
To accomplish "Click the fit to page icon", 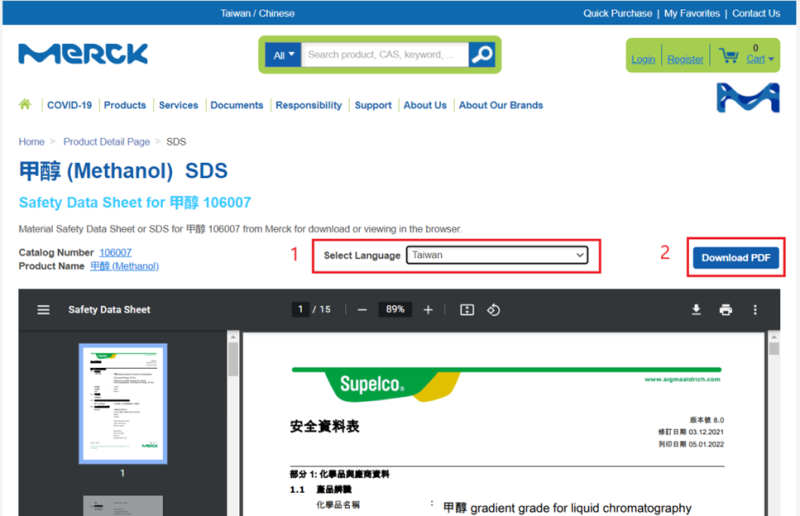I will click(466, 310).
